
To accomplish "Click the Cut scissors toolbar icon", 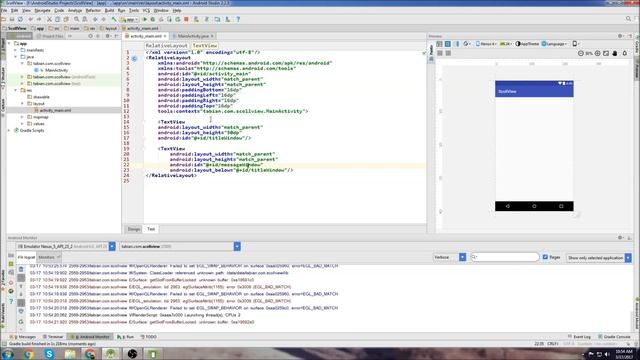I will tap(49, 19).
